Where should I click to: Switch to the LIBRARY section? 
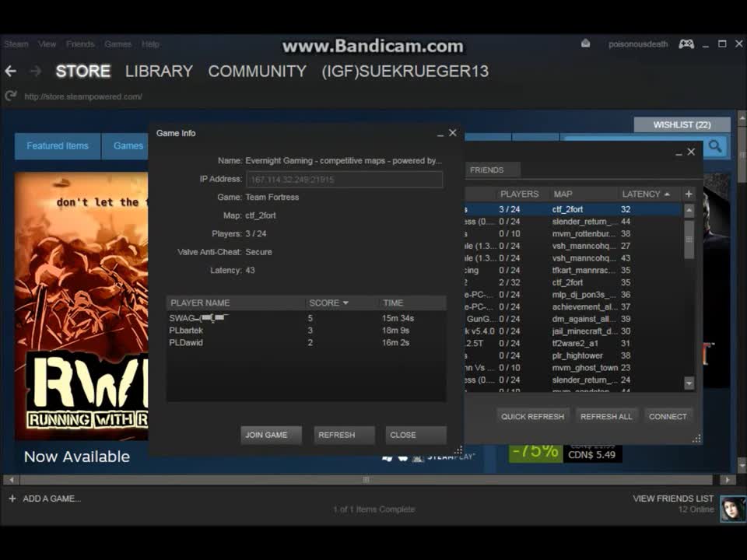[x=159, y=72]
